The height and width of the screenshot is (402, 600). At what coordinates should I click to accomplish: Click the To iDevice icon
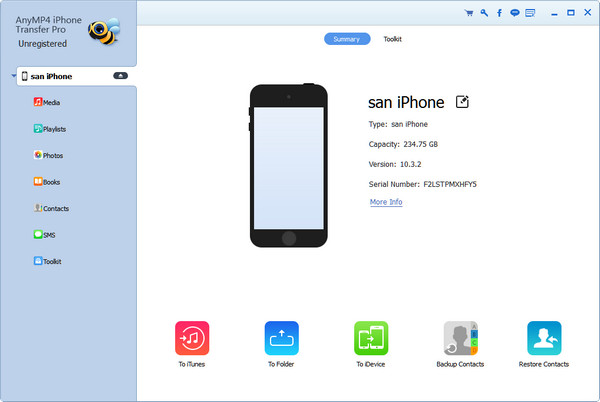coord(371,338)
